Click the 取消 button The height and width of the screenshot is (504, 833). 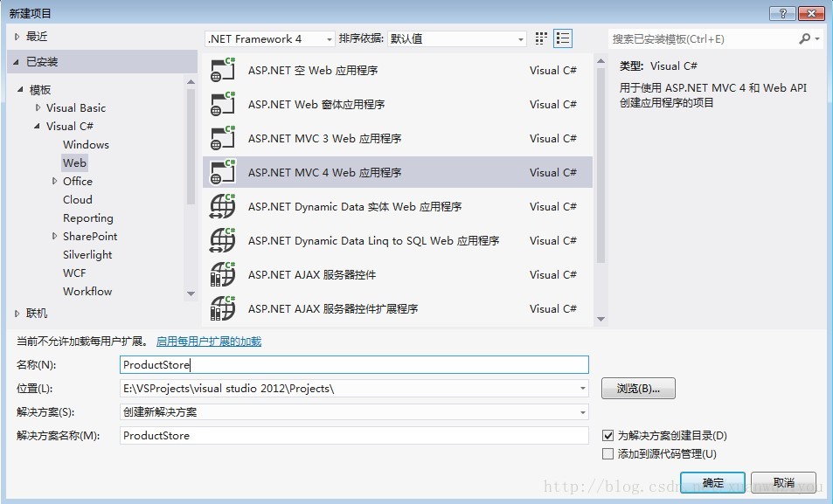pyautogui.click(x=783, y=483)
